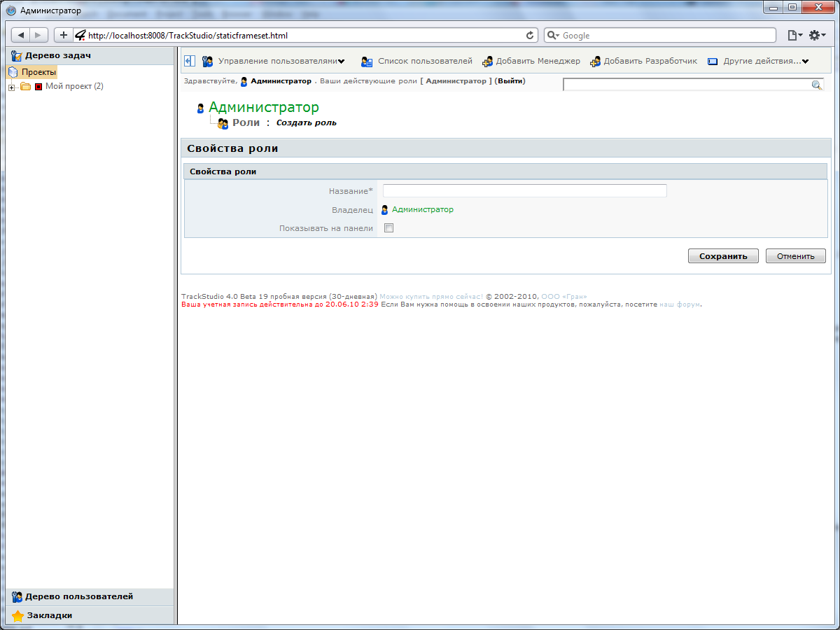Click the browser back arrow button
The width and height of the screenshot is (840, 630).
(20, 35)
